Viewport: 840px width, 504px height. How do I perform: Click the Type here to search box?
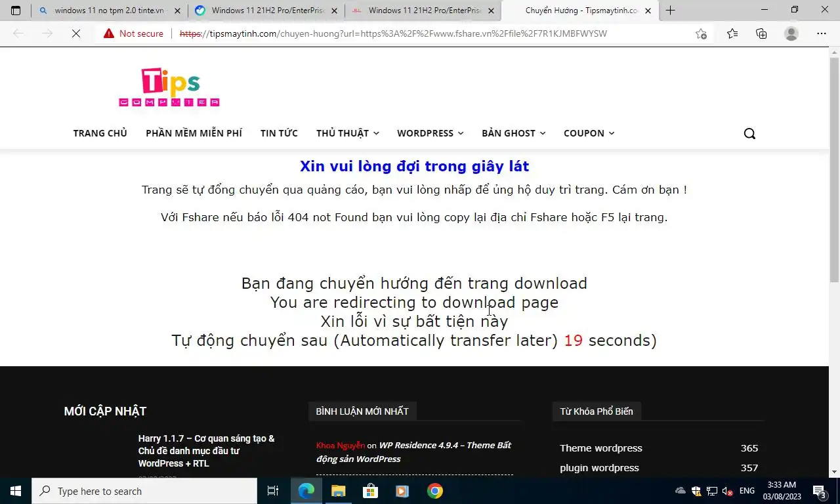coord(144,491)
